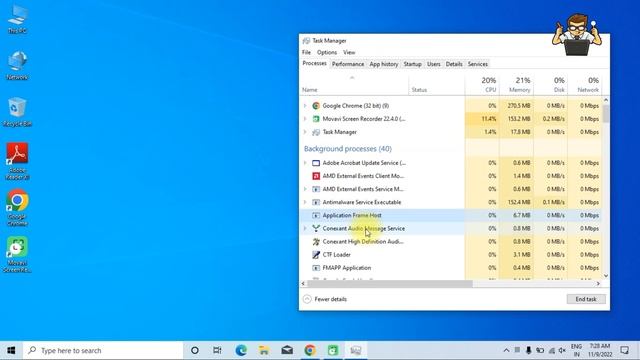Switch to the Performance tab

click(x=348, y=64)
